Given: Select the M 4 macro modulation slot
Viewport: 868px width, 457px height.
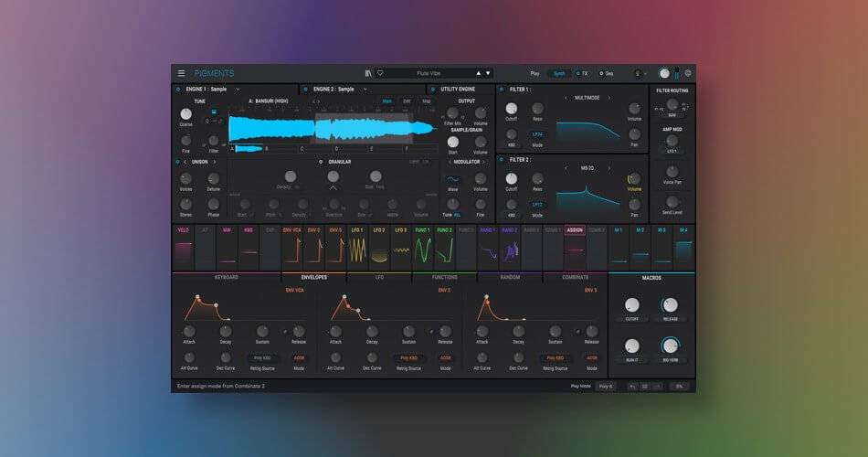Looking at the screenshot, I should pyautogui.click(x=683, y=248).
